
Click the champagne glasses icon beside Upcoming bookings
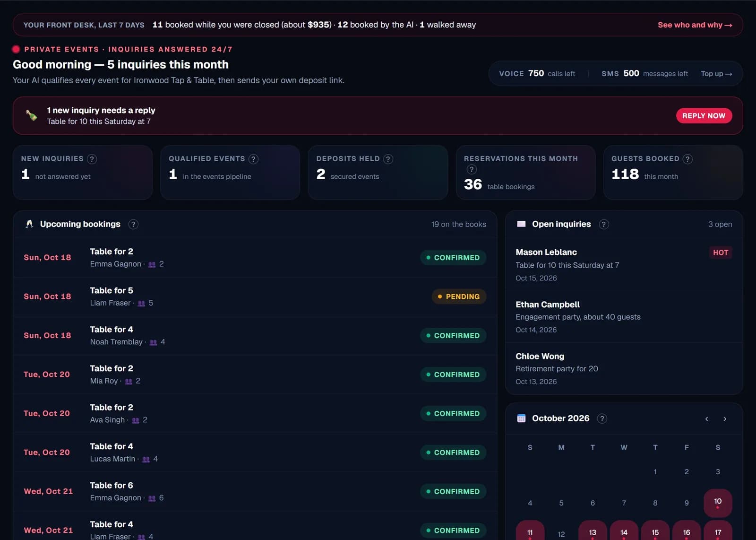coord(29,224)
